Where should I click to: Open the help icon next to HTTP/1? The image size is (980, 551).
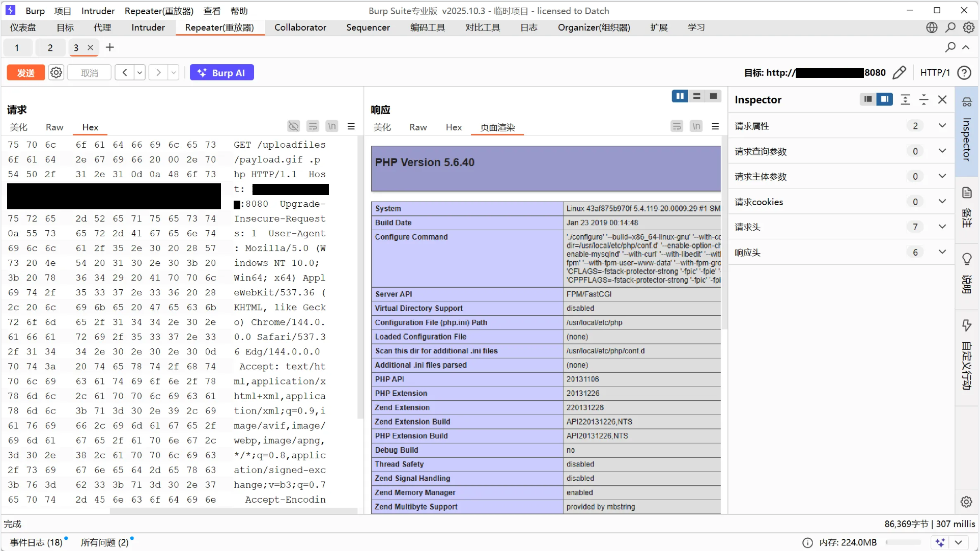coord(964,72)
